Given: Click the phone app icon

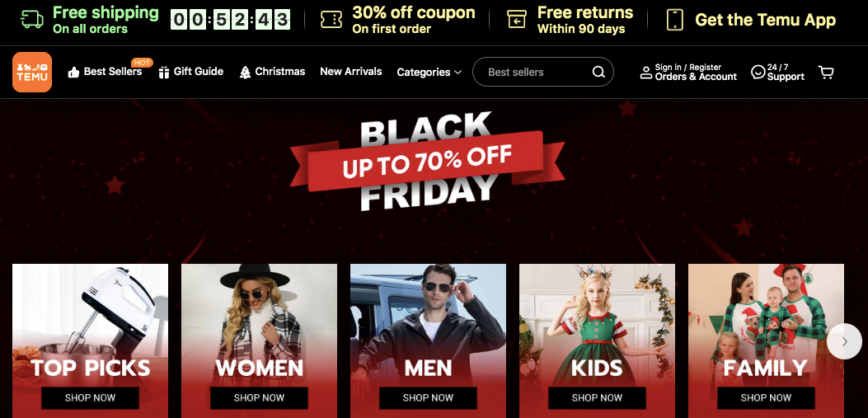Looking at the screenshot, I should point(675,20).
